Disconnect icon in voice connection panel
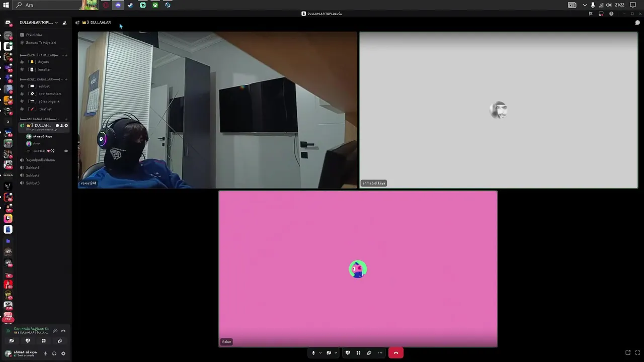 tap(63, 331)
